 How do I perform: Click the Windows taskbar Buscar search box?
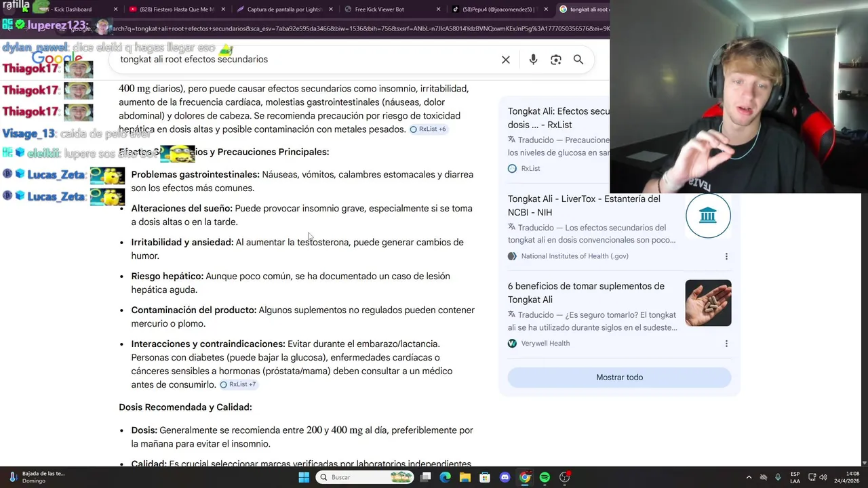point(365,477)
